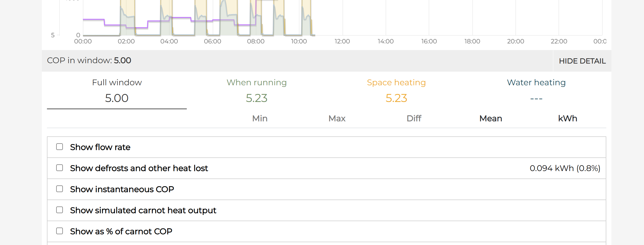Click the Max column header

click(x=337, y=118)
